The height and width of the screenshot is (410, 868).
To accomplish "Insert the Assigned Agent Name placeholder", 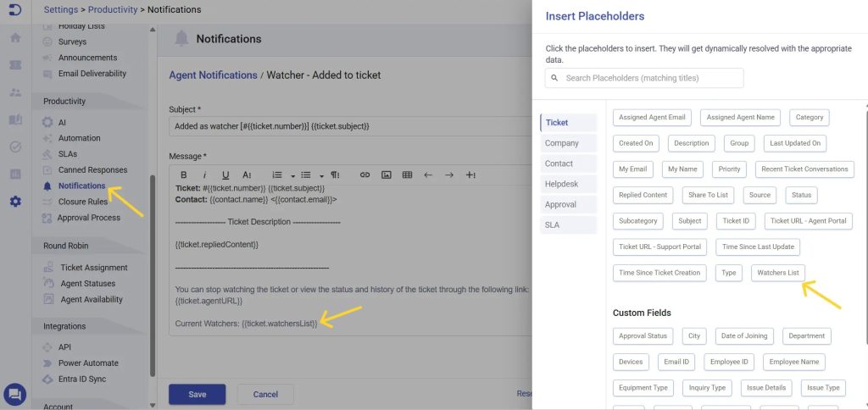I will coord(740,117).
